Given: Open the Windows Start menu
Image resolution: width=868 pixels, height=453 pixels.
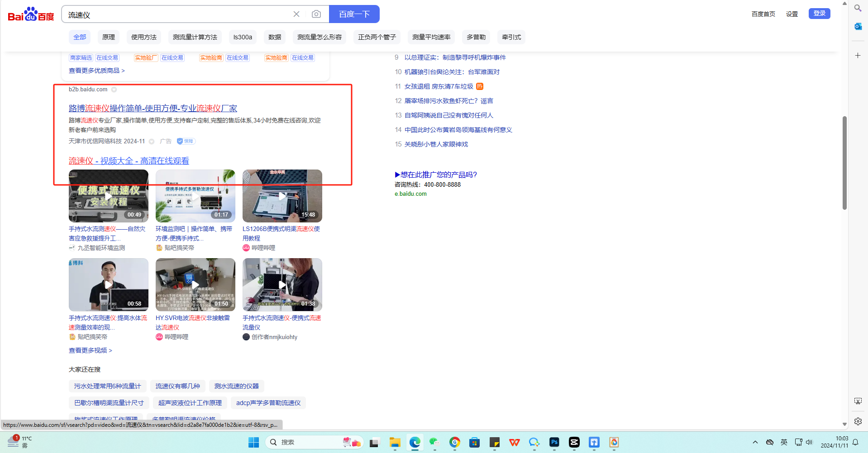Looking at the screenshot, I should click(253, 442).
